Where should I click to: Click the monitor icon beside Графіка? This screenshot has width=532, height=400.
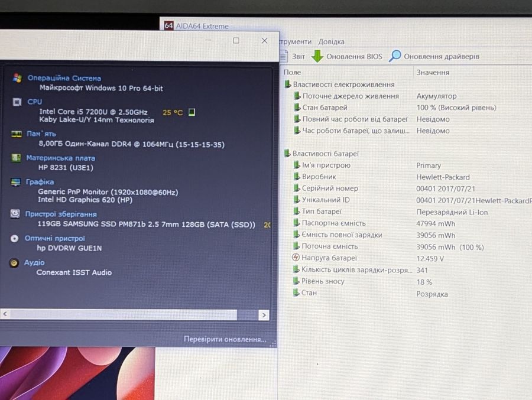pos(15,182)
